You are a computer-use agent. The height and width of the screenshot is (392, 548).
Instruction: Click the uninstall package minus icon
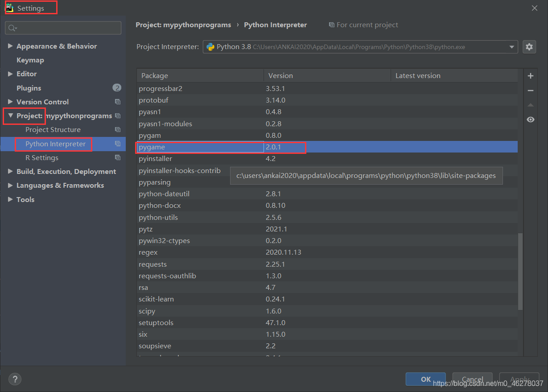click(x=530, y=91)
